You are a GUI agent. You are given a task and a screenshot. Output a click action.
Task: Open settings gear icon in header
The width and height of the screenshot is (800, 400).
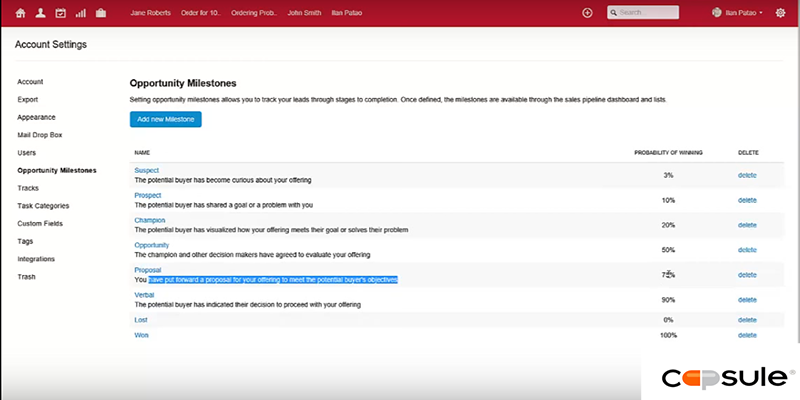pyautogui.click(x=780, y=13)
